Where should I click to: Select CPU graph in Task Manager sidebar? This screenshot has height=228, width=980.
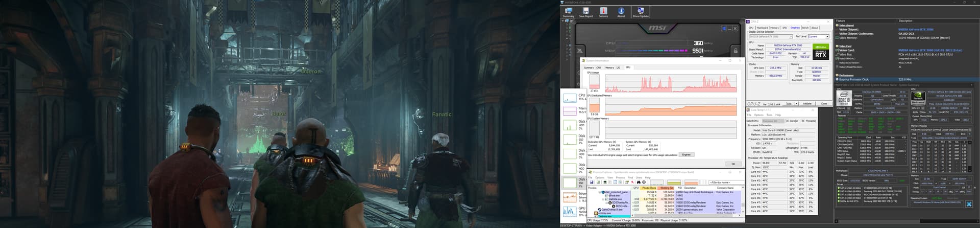574,97
